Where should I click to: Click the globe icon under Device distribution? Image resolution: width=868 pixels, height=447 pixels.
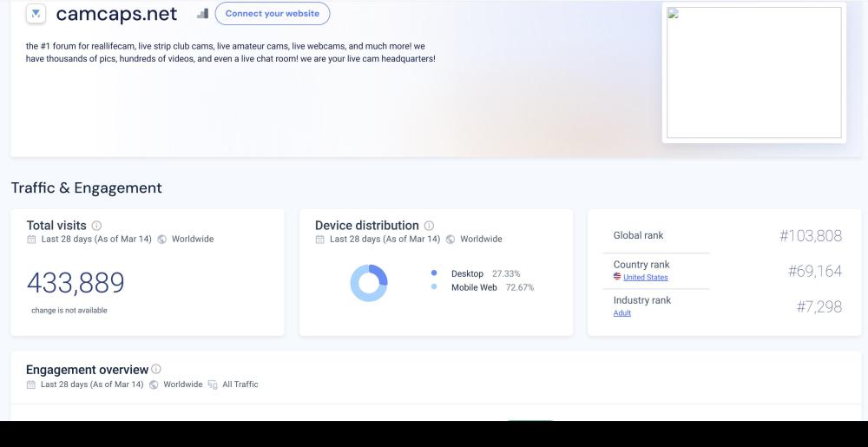tap(450, 240)
